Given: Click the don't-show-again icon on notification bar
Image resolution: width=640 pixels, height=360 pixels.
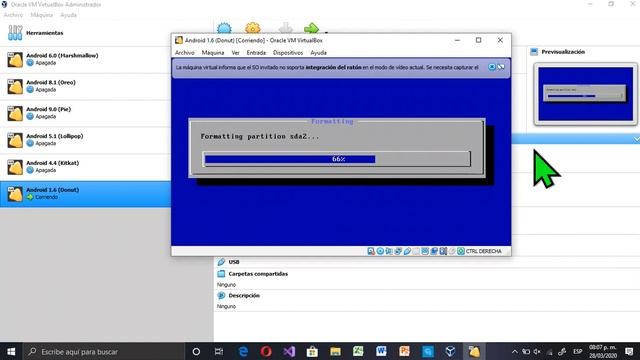Looking at the screenshot, I should click(x=501, y=67).
